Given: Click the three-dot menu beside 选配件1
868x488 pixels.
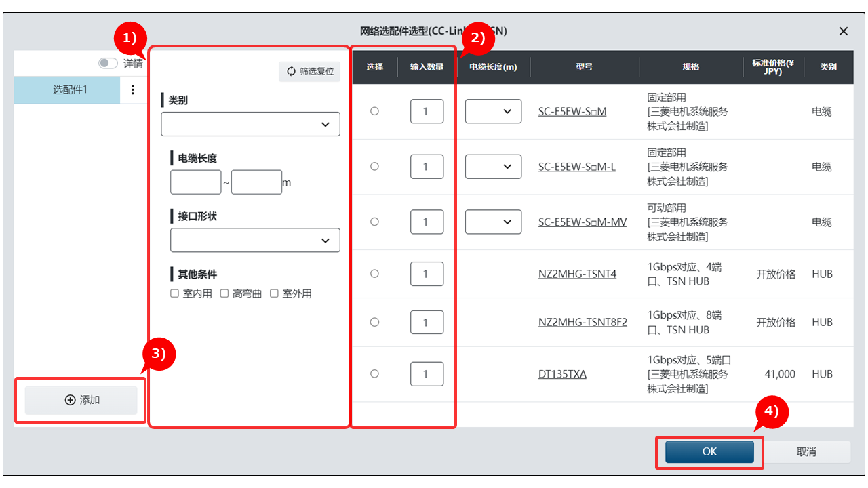Looking at the screenshot, I should [x=133, y=90].
